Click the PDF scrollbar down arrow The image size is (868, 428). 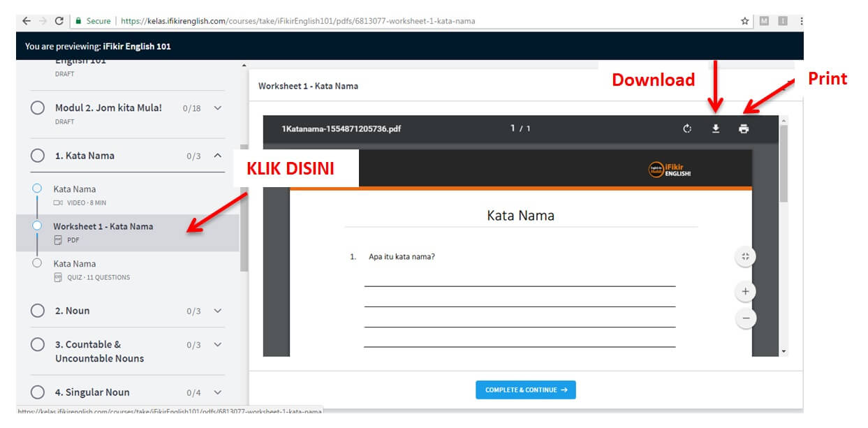[784, 351]
